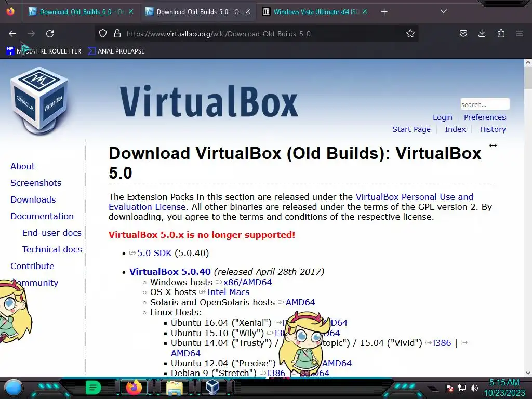Open End-user docs sidebar link
The image size is (532, 399).
point(51,233)
